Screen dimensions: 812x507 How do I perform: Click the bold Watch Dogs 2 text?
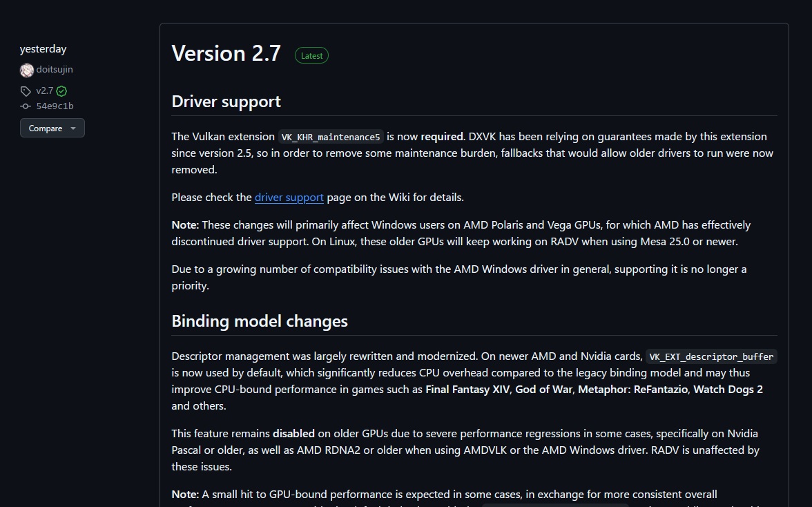(x=728, y=390)
